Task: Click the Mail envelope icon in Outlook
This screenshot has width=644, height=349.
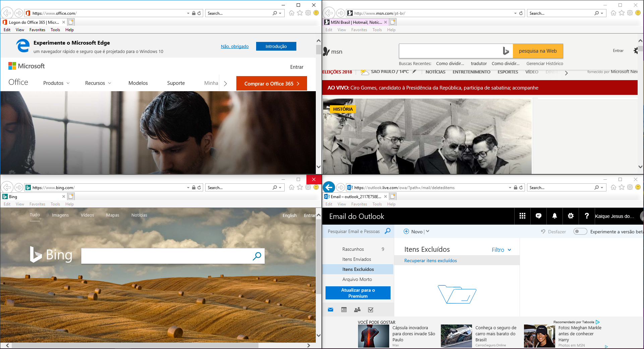Action: [x=331, y=310]
